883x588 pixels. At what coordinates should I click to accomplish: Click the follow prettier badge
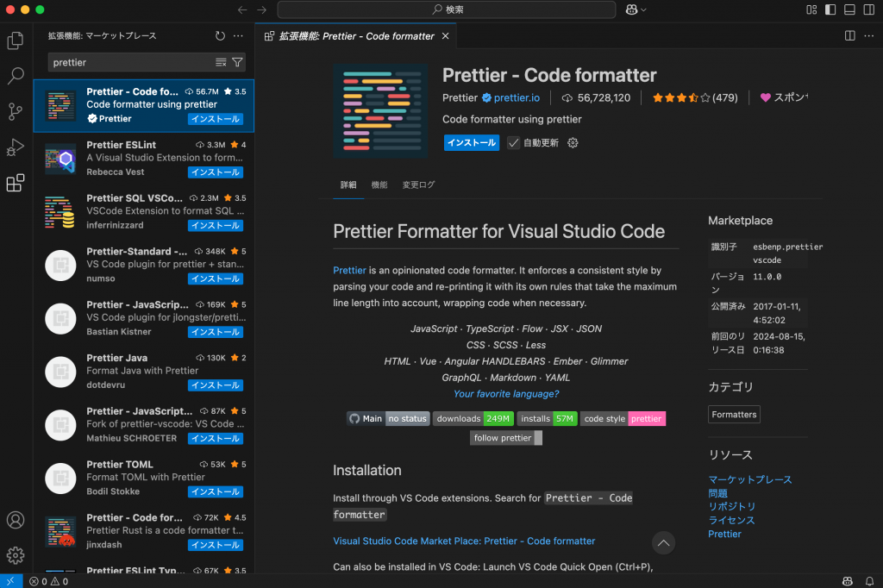(x=505, y=438)
